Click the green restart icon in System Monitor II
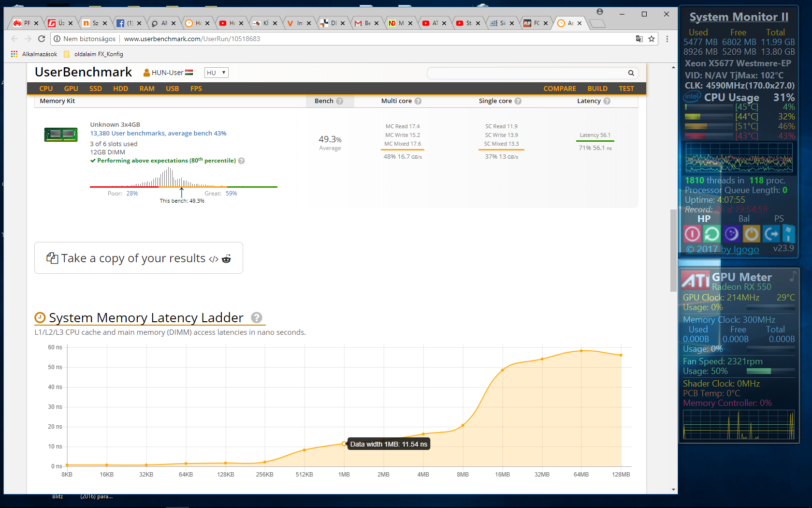 pos(711,234)
